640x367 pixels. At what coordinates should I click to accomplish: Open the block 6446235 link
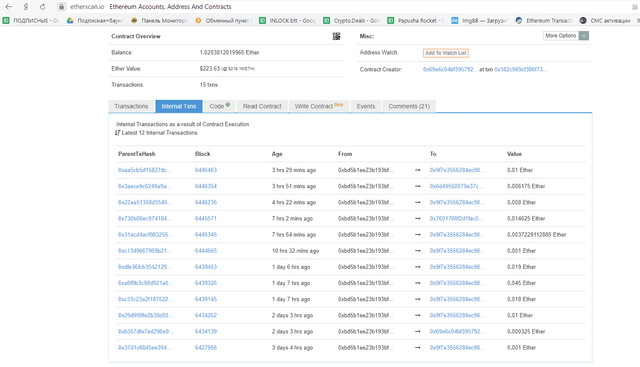pyautogui.click(x=206, y=202)
